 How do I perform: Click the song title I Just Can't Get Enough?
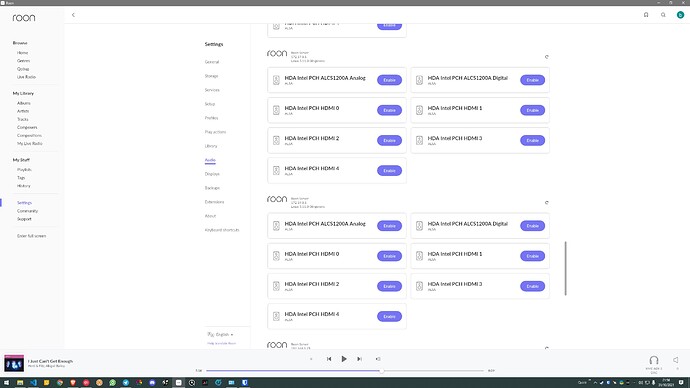point(51,361)
